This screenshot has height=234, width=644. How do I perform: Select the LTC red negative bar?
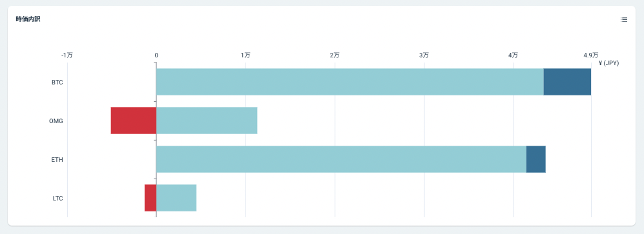(x=151, y=198)
